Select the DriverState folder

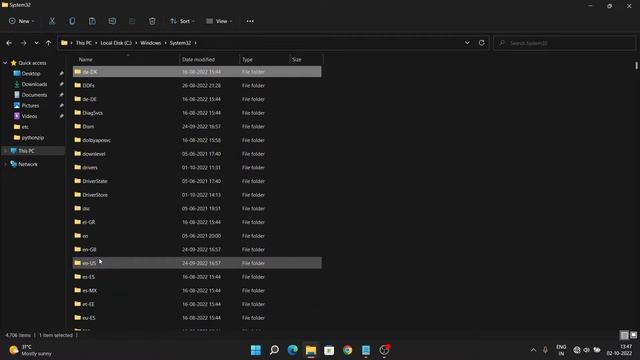[x=197, y=181]
